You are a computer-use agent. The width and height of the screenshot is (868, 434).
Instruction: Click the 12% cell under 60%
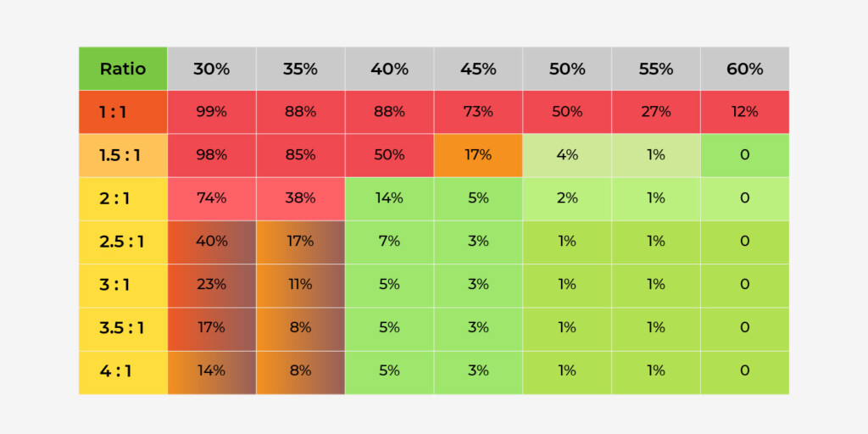tap(744, 112)
